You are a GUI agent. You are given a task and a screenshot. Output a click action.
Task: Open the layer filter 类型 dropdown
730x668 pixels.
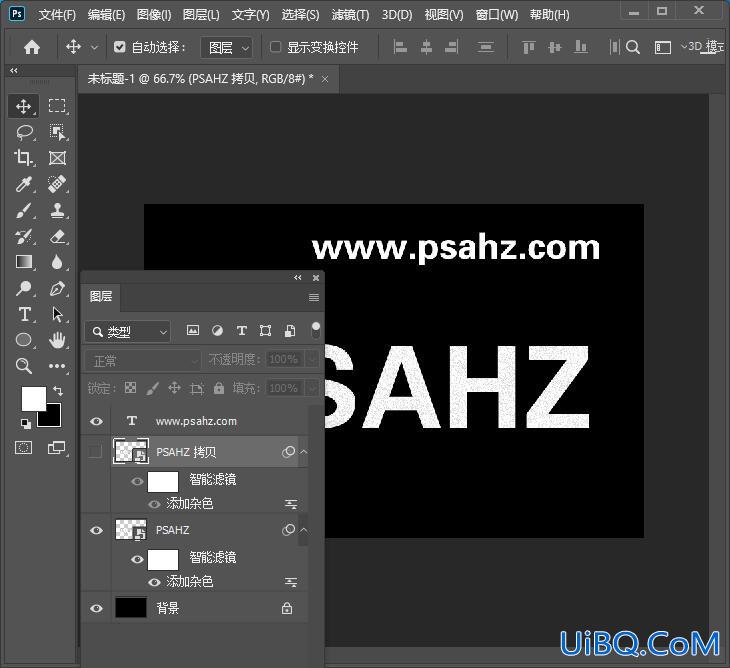click(x=128, y=332)
